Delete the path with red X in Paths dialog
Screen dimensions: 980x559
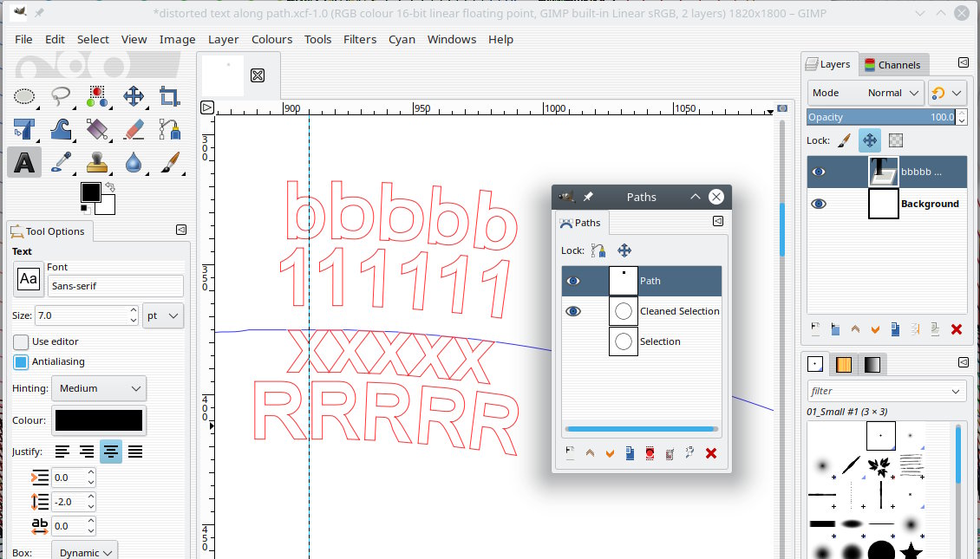[710, 453]
